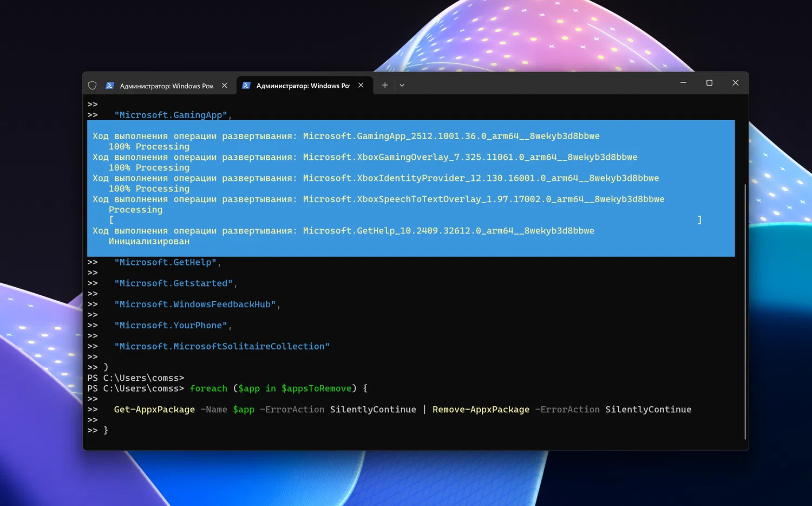812x506 pixels.
Task: Click the PowerShell icon on the first tab
Action: [x=110, y=86]
